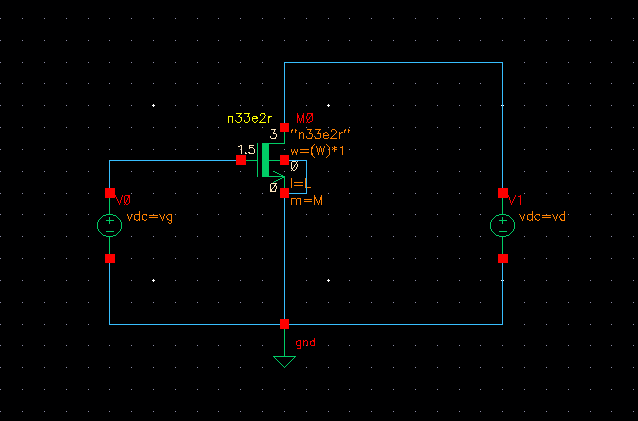Select the gate wire from V0

pyautogui.click(x=173, y=161)
